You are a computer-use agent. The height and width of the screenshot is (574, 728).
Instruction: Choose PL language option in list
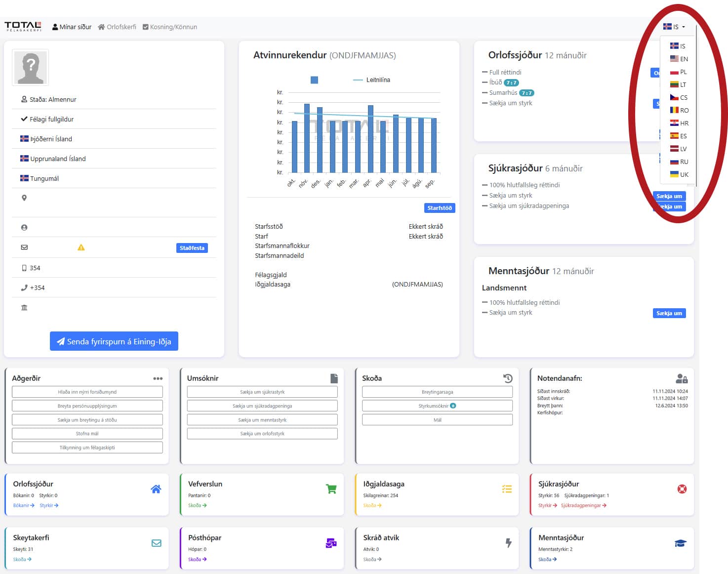(x=679, y=72)
